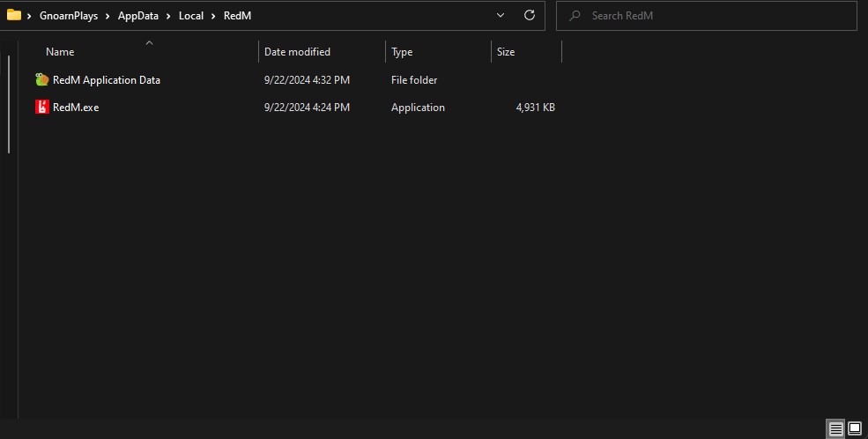868x439 pixels.
Task: Click the 4,931 KB size cell
Action: pos(535,108)
